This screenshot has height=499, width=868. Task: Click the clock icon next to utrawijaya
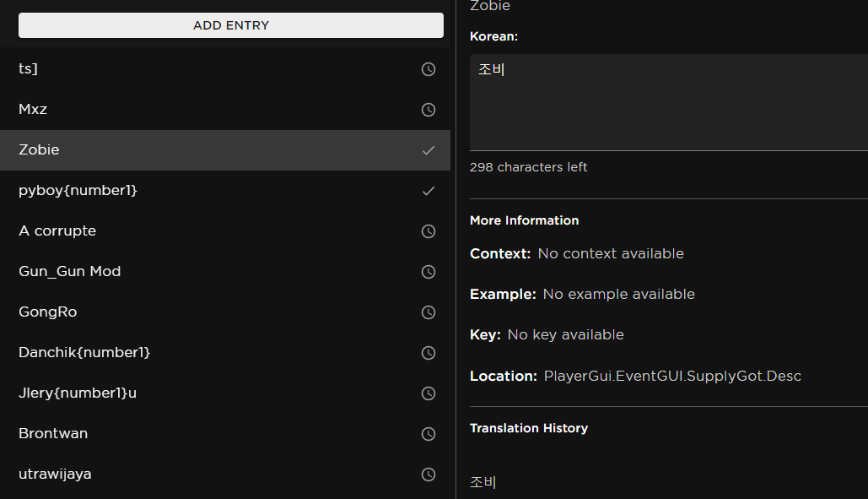pos(428,475)
